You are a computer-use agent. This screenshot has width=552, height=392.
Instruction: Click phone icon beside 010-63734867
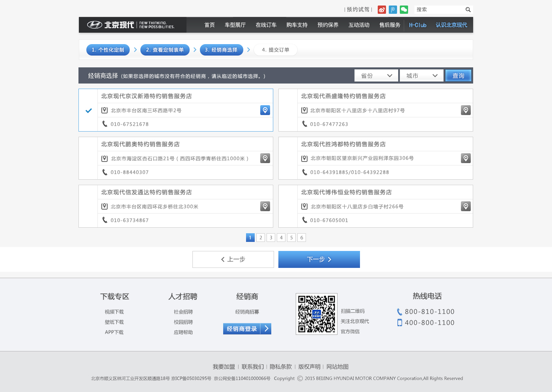click(x=104, y=220)
